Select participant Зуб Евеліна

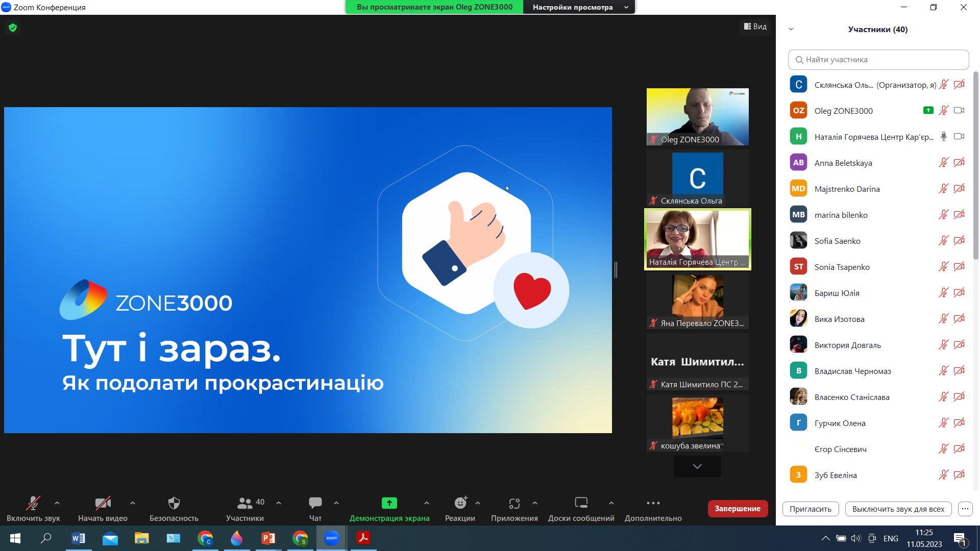(877, 475)
